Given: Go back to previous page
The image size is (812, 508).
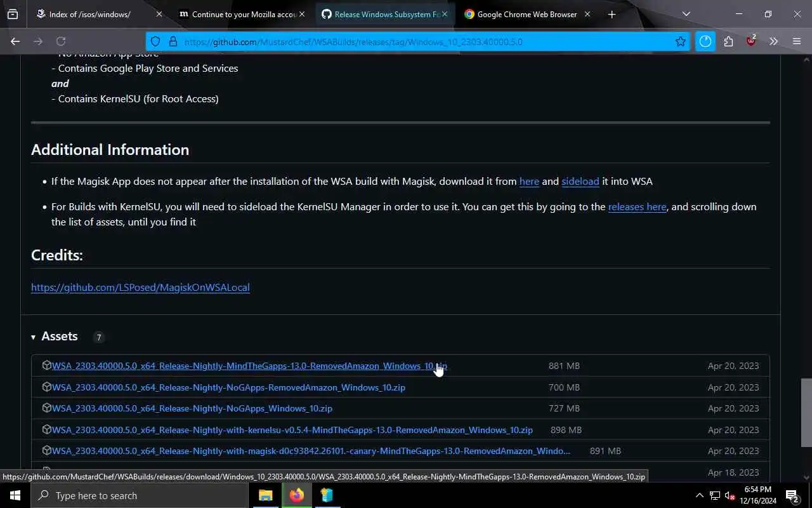Looking at the screenshot, I should coord(15,41).
